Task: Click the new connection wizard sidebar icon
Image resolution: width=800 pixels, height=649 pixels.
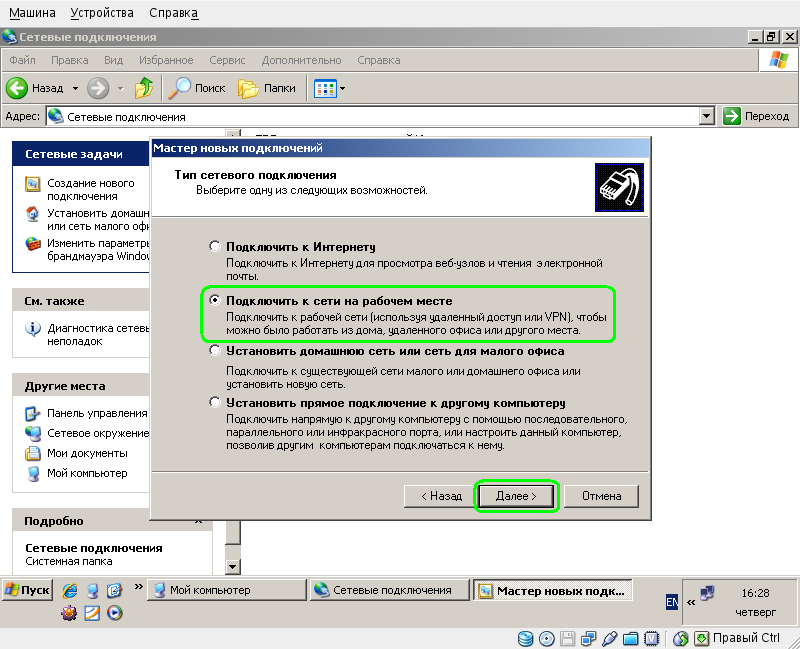Action: point(33,184)
